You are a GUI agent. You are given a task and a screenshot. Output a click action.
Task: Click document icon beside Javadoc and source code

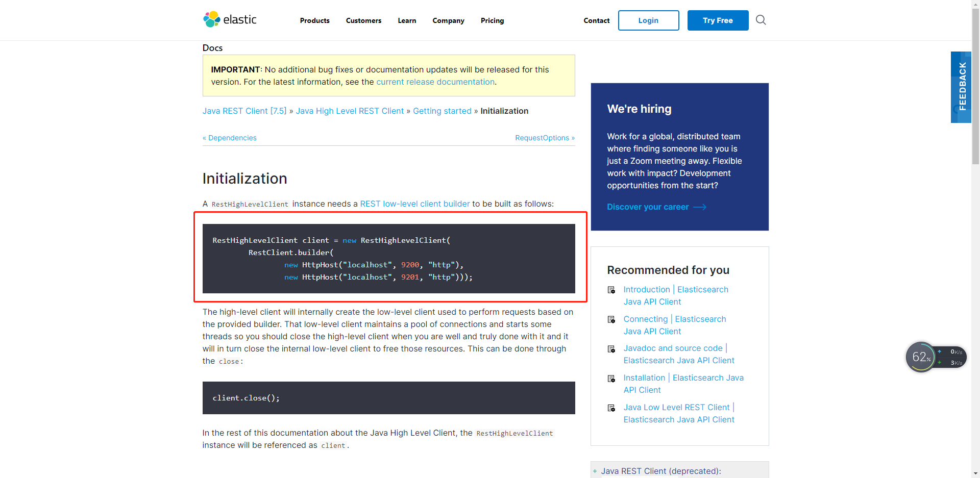(x=611, y=349)
